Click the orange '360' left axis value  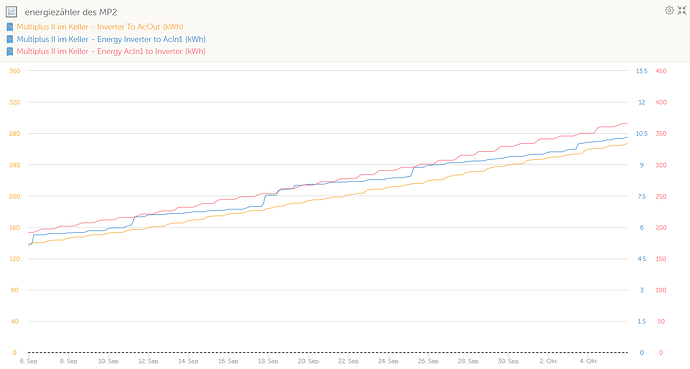15,71
